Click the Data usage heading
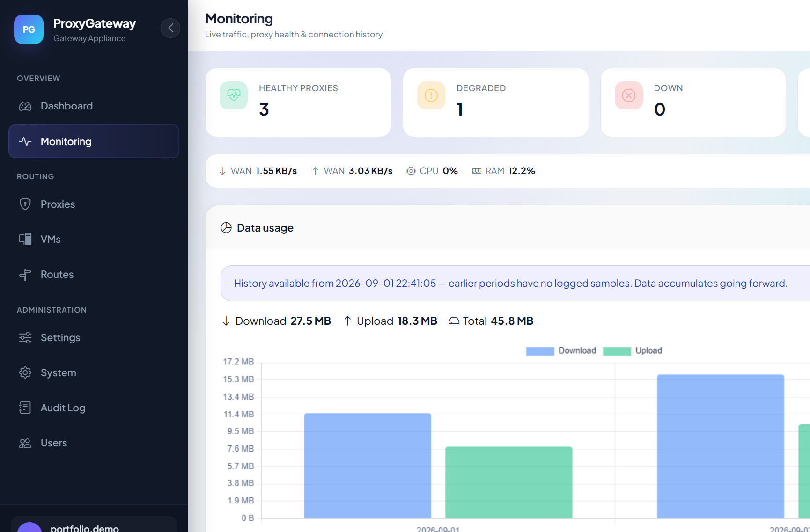Screen dimensions: 810x532 click(265, 228)
